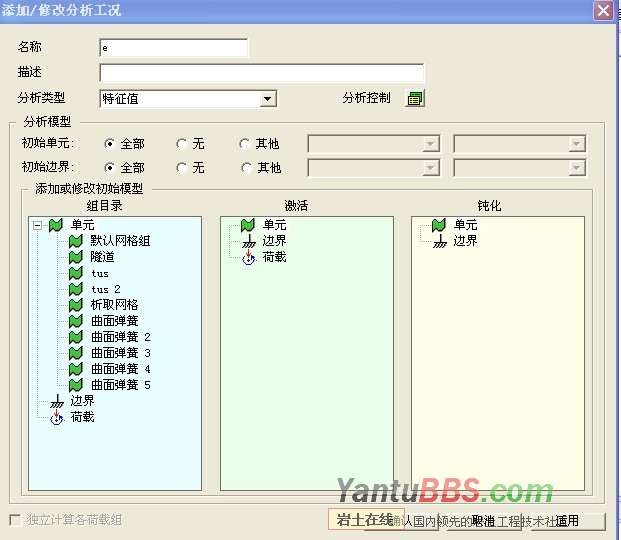
Task: Choose 其他 for 初始边界
Action: coord(246,168)
